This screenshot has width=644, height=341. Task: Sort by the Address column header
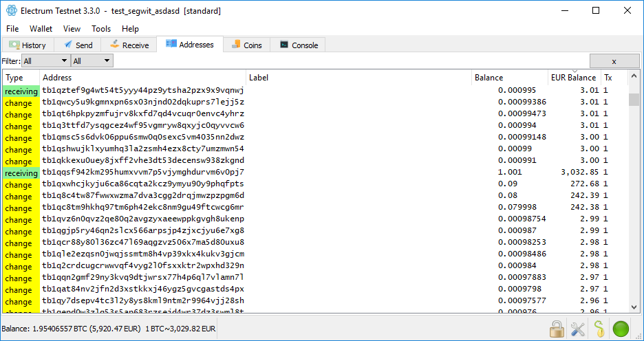coord(143,78)
